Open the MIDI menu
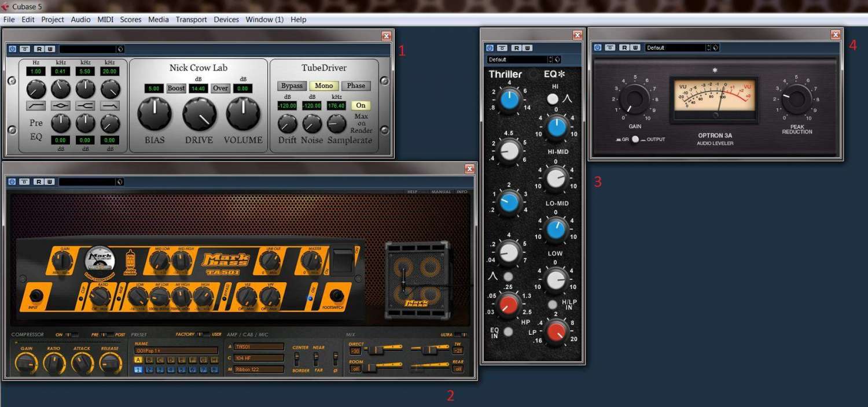Screen dimensions: 868x407 pyautogui.click(x=105, y=20)
